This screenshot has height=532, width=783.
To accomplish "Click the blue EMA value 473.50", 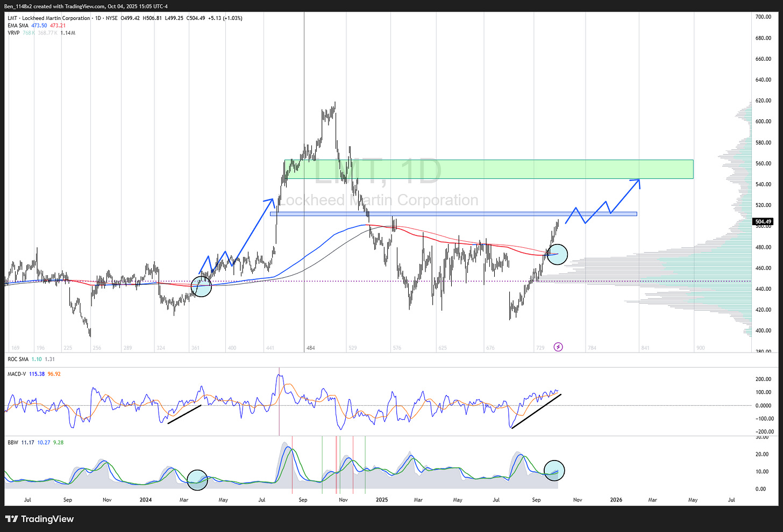I will click(39, 26).
